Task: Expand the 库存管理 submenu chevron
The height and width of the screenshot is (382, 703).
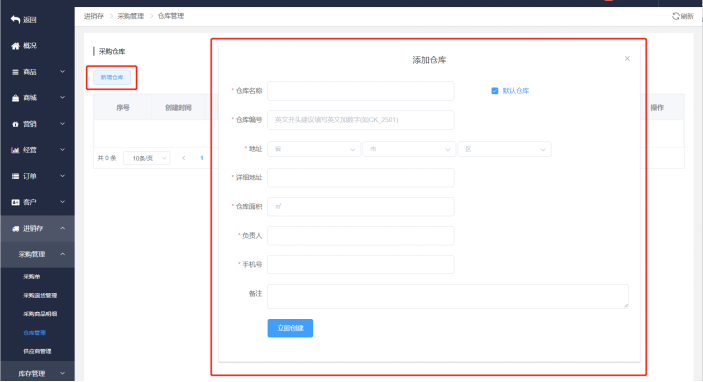Action: pos(62,373)
